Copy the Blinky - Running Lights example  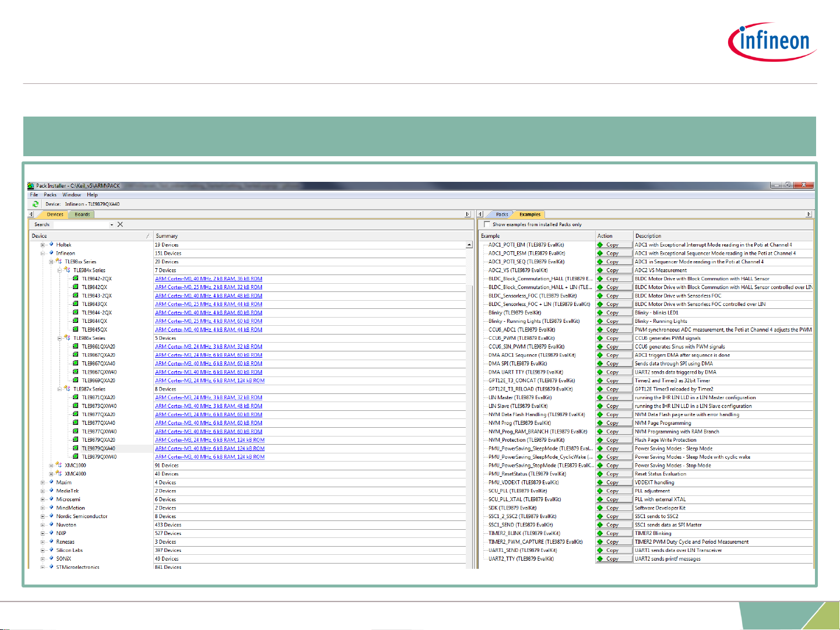(x=614, y=321)
